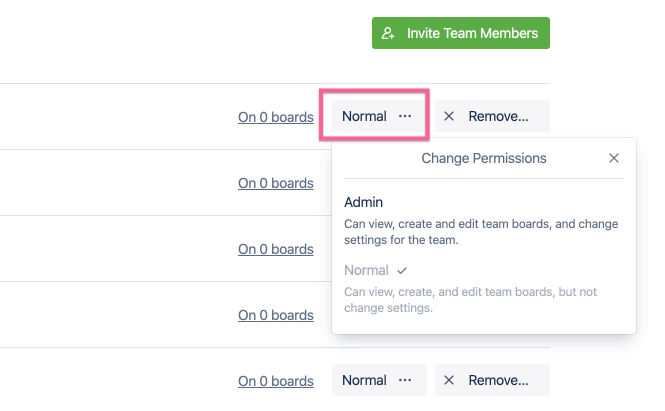This screenshot has width=665, height=411.
Task: Open last row's On 0 boards link
Action: coord(276,381)
